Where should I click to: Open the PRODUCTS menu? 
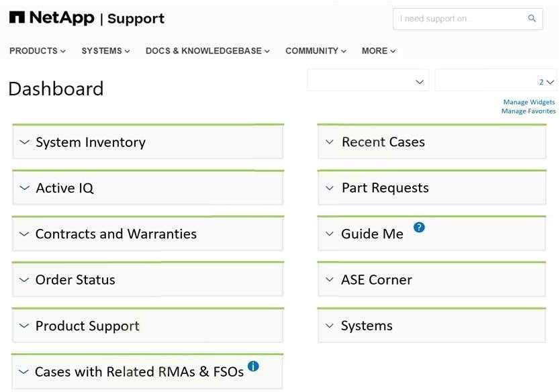[x=38, y=51]
